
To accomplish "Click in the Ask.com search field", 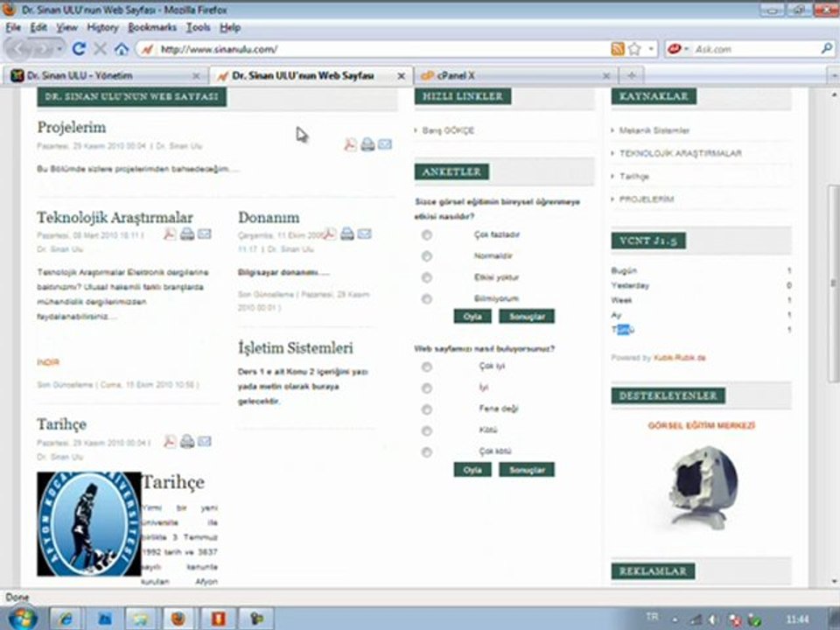I will pos(755,49).
